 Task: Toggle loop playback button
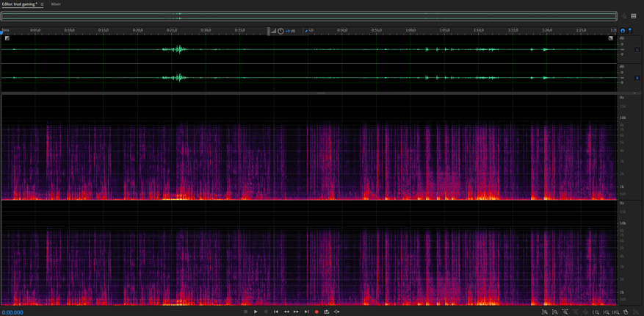coord(327,312)
